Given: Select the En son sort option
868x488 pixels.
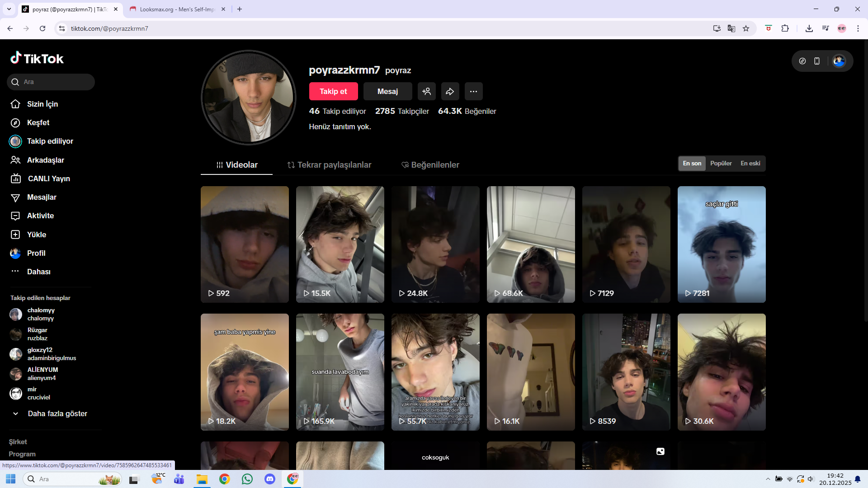Looking at the screenshot, I should click(692, 164).
